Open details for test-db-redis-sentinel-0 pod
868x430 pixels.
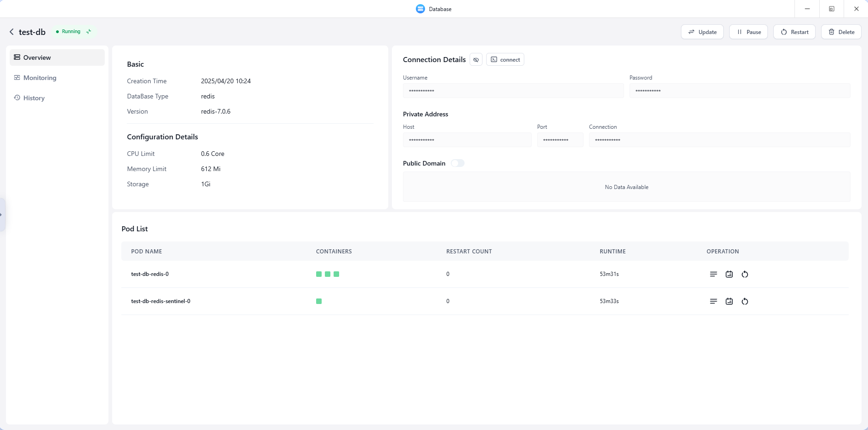click(729, 301)
